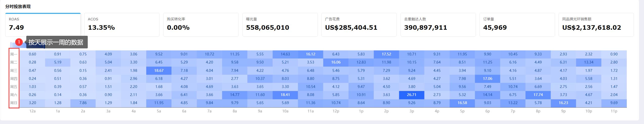Click the 10.37 cell for 周四 at 9a
The image size is (644, 124).
click(x=260, y=79)
